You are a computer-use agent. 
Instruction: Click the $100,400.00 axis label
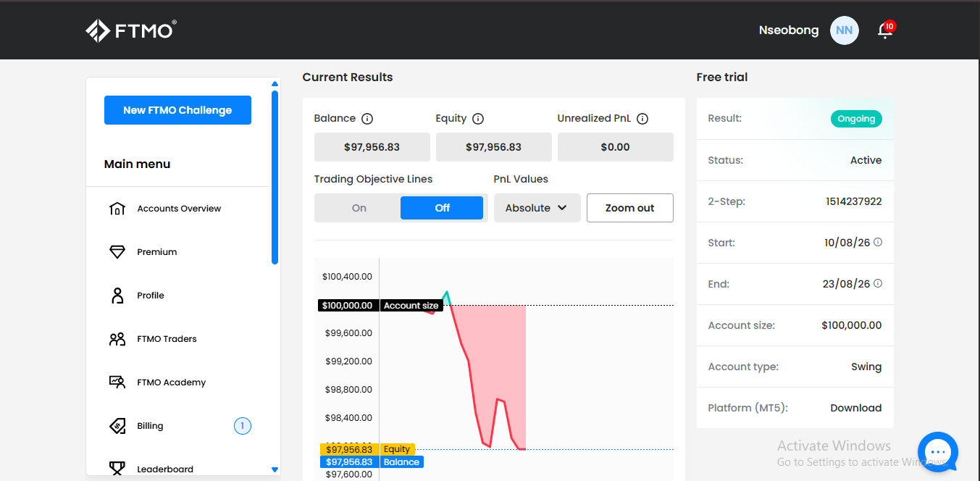coord(348,277)
